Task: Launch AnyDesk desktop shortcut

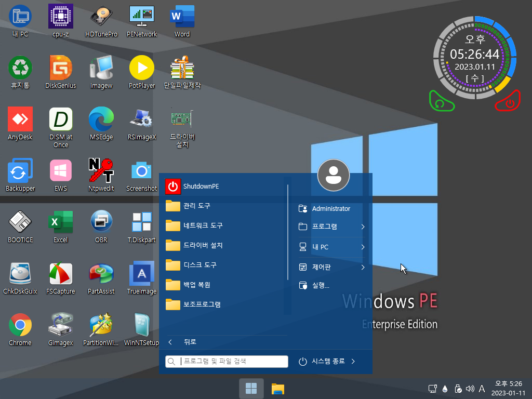Action: coord(20,124)
